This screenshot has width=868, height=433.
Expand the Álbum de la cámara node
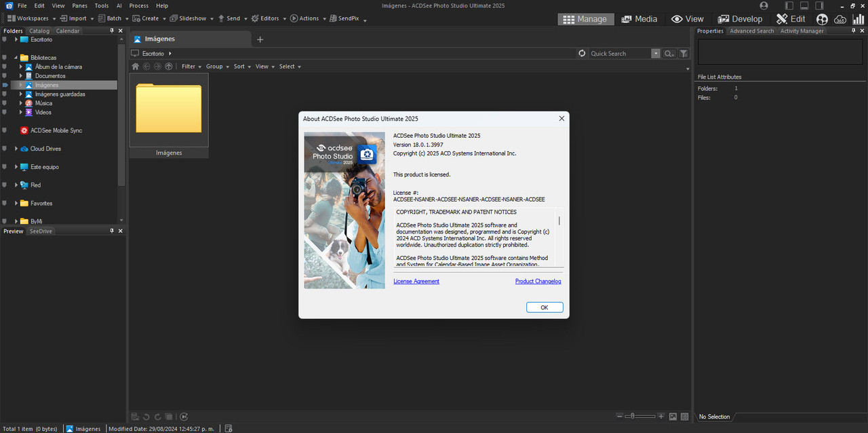click(x=21, y=67)
